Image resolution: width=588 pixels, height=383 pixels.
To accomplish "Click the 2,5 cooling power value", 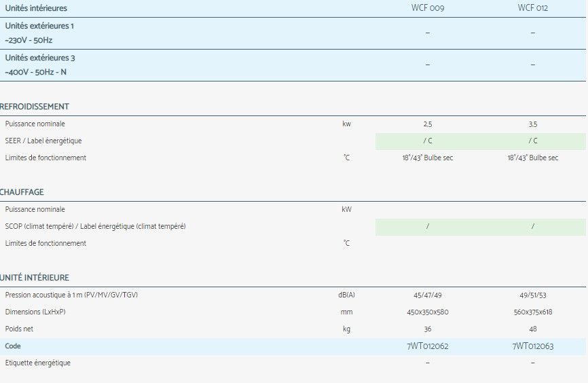I will [x=427, y=124].
